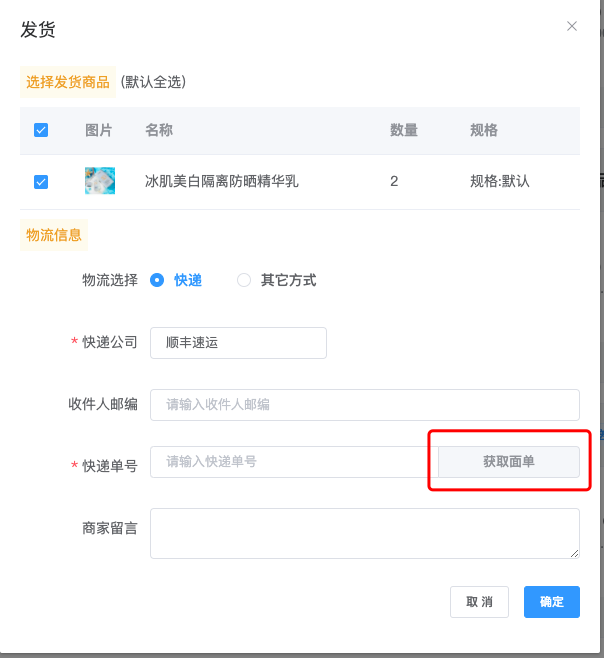
Task: Select the 快递 radio option
Action: pos(157,280)
